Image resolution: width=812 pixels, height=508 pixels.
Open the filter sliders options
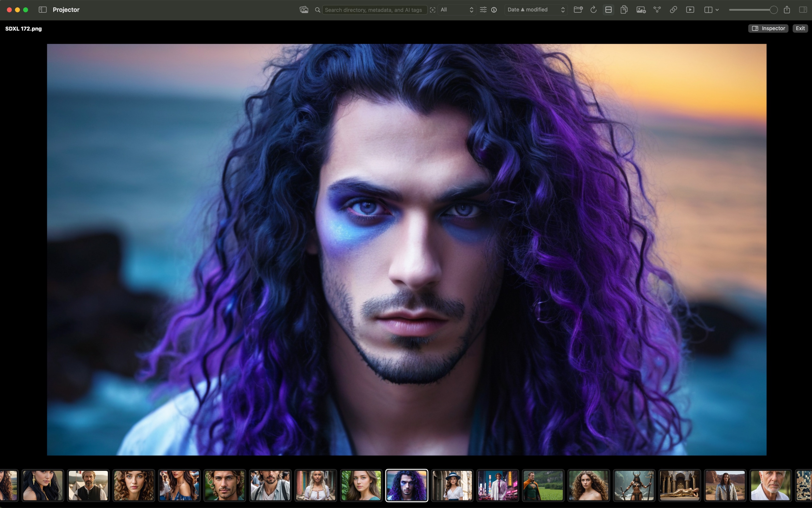tap(483, 10)
